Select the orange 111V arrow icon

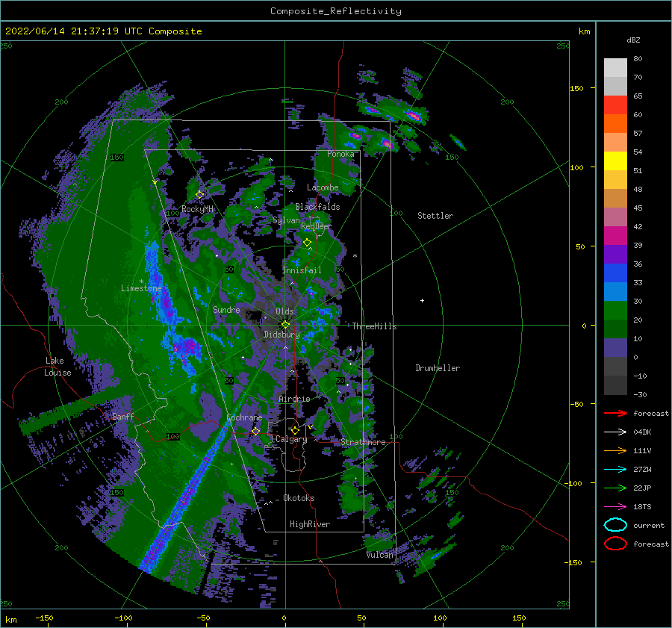click(615, 450)
